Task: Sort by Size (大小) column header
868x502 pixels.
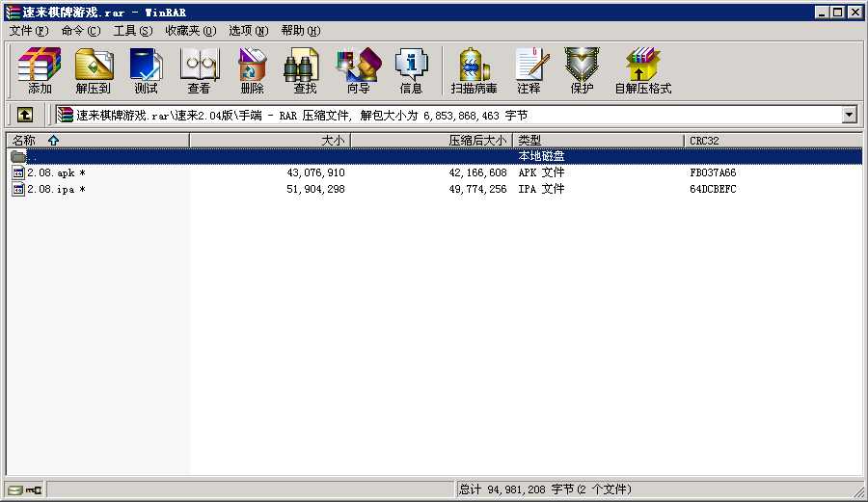Action: coord(270,141)
